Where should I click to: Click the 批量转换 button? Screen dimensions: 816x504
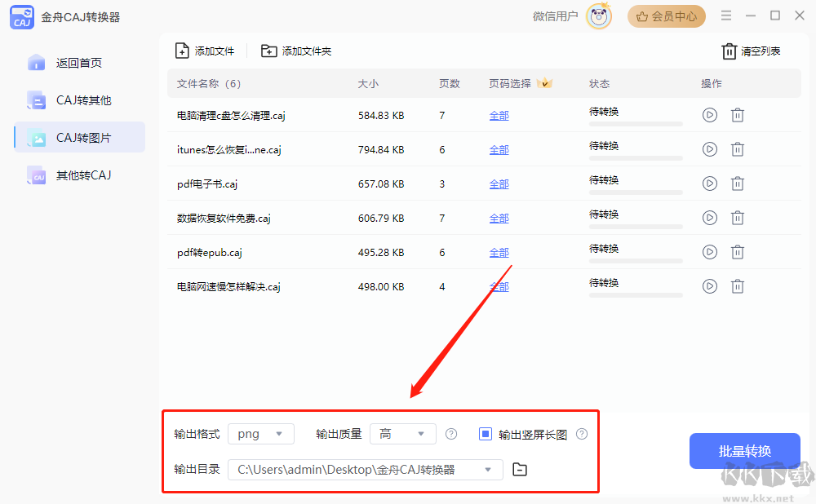coord(744,451)
